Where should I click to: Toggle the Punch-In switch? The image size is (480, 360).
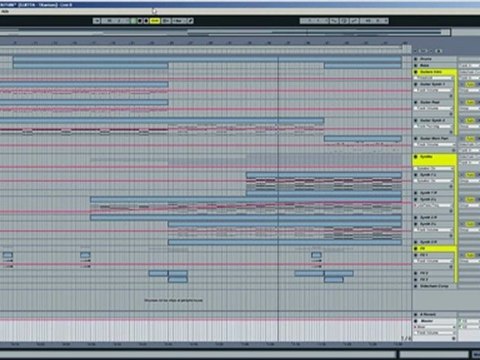(x=334, y=21)
